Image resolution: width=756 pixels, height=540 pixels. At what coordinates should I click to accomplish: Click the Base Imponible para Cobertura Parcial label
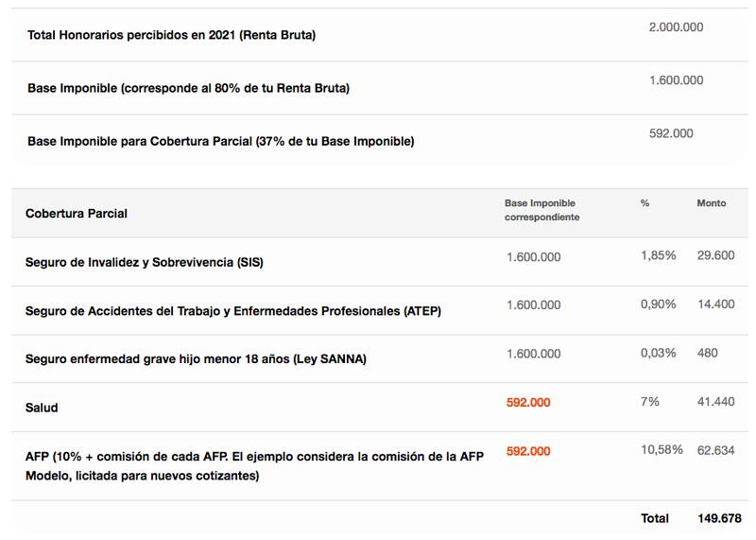click(x=221, y=142)
